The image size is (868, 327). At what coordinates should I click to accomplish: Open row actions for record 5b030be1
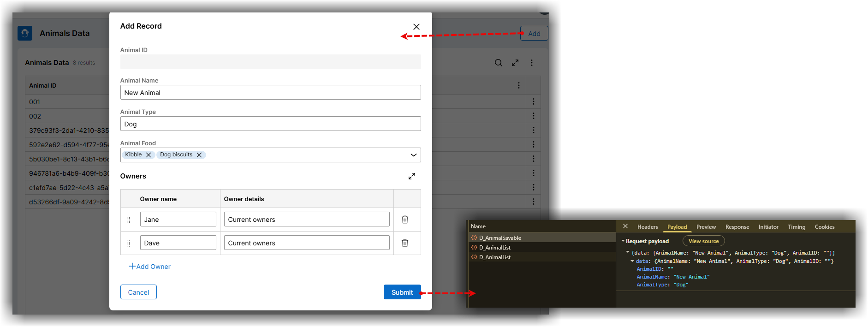(534, 159)
